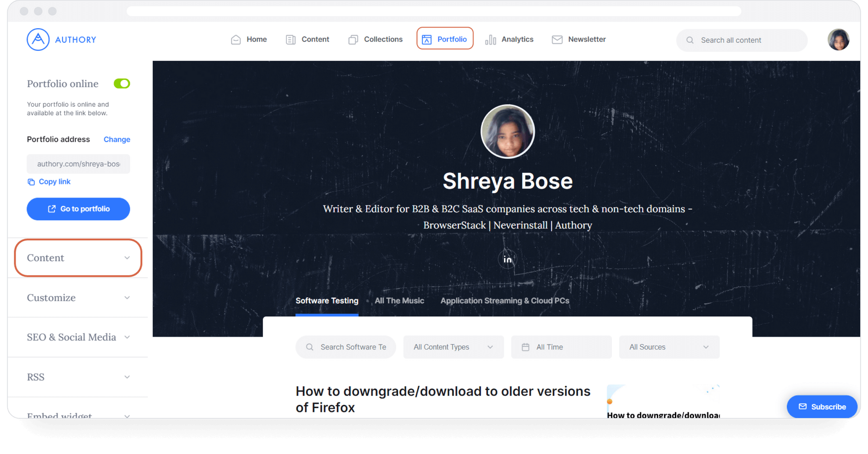This screenshot has width=868, height=454.
Task: Open the All Content Types dropdown
Action: pyautogui.click(x=453, y=347)
